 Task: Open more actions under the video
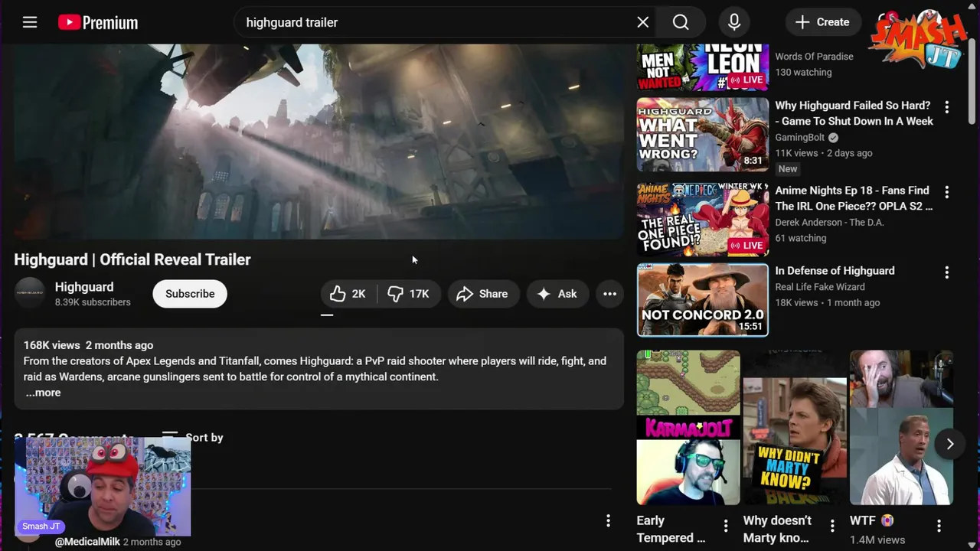point(609,294)
